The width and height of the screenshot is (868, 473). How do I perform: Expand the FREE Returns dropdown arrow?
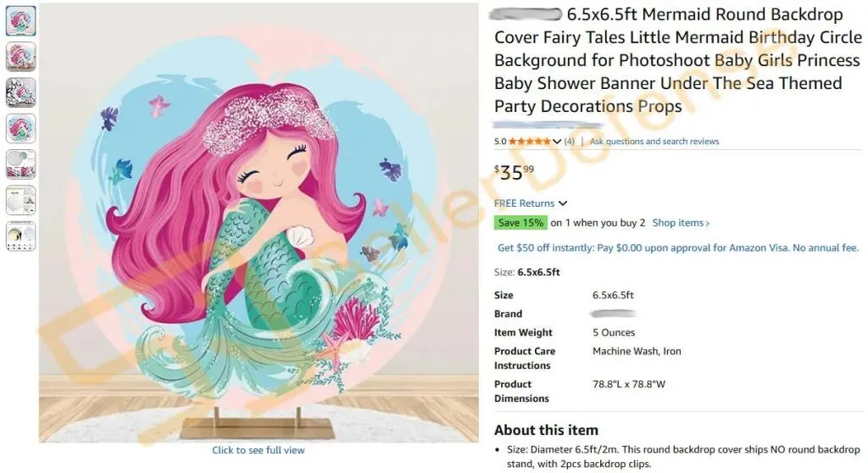pyautogui.click(x=564, y=203)
